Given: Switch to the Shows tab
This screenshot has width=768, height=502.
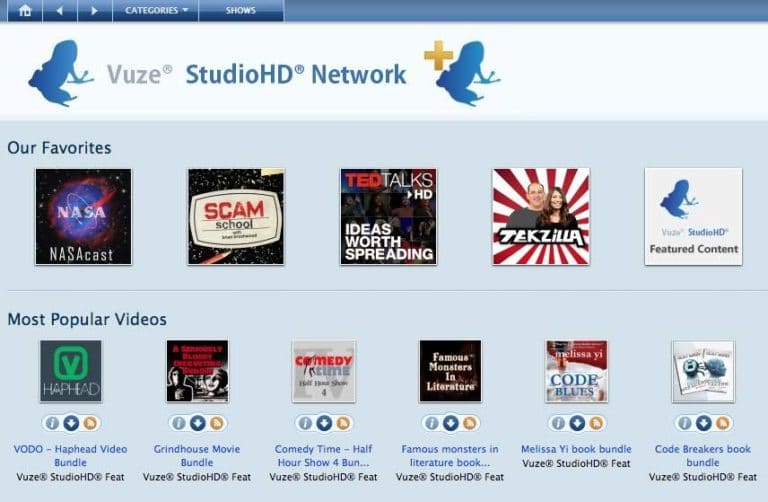Looking at the screenshot, I should pos(240,11).
